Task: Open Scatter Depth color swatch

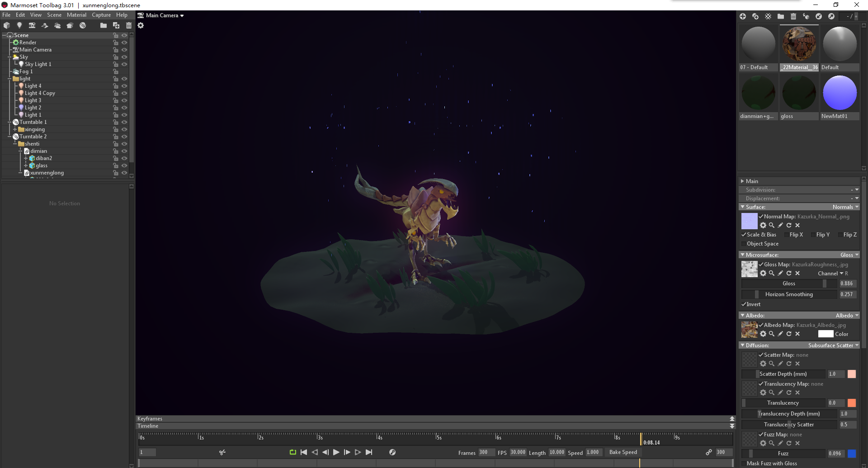Action: click(x=852, y=374)
